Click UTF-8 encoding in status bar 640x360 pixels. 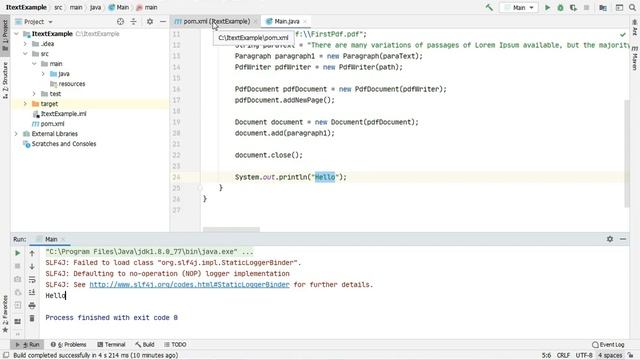[584, 356]
